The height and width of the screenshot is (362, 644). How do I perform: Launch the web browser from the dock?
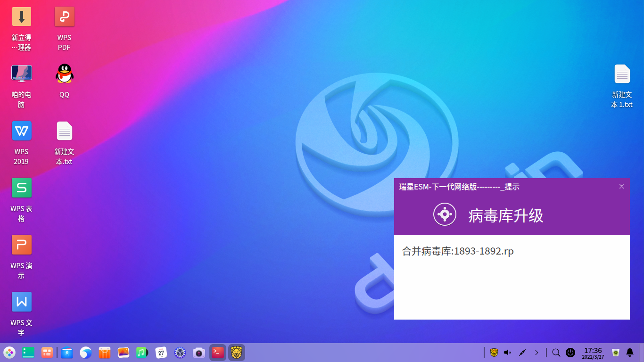tap(86, 353)
